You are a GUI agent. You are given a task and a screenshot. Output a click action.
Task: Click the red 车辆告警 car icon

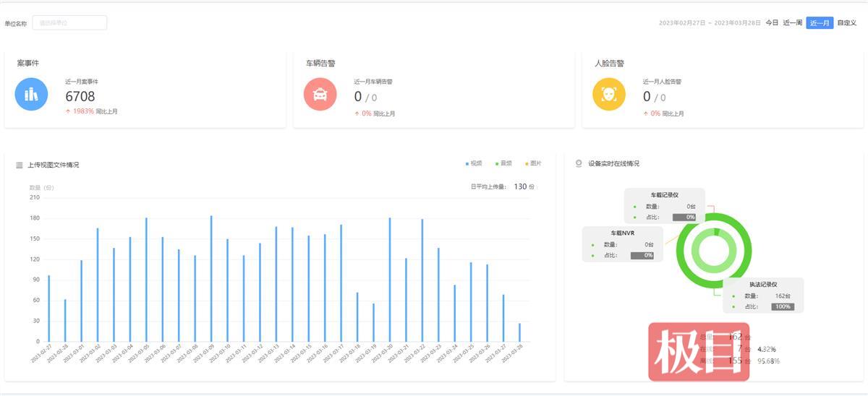tap(320, 95)
